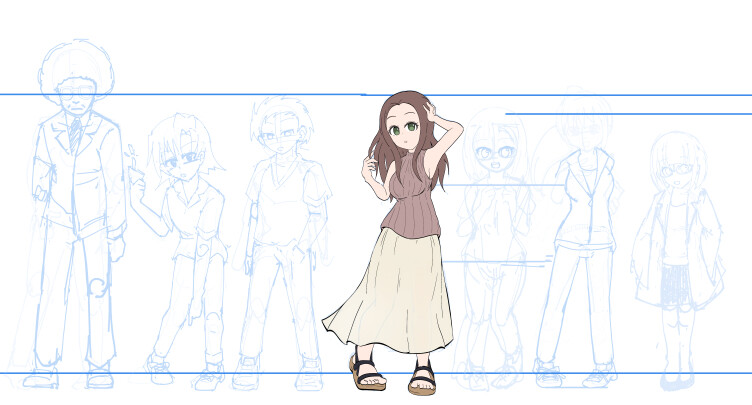Click the sketched girl wearing a lab coat
Image resolution: width=752 pixels, height=405 pixels.
(x=679, y=261)
